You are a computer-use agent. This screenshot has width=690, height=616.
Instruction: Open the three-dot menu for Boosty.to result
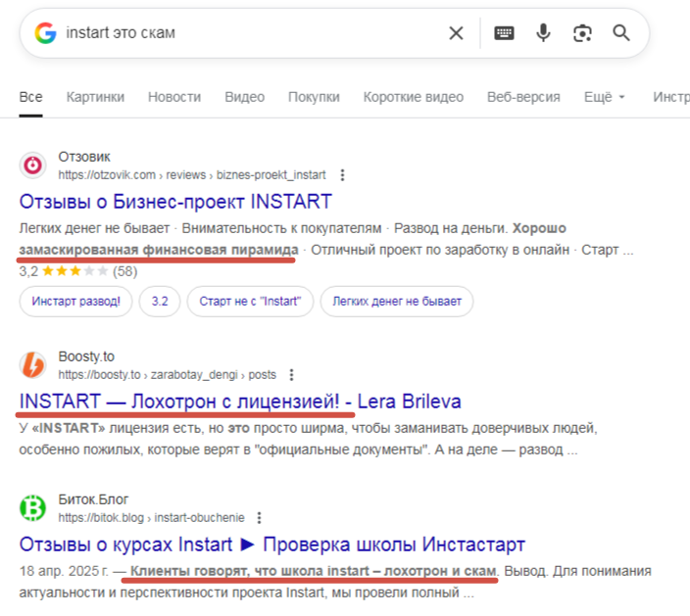(291, 375)
